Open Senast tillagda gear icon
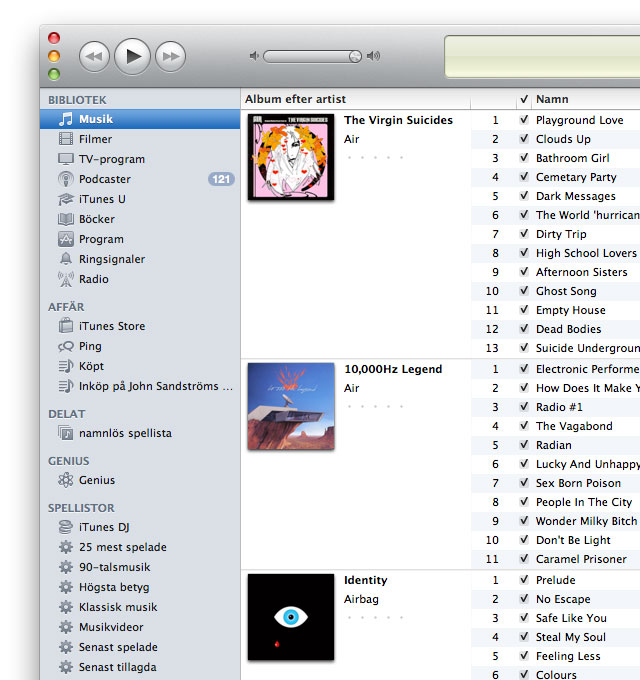Screen dimensions: 640x680 coord(65,667)
